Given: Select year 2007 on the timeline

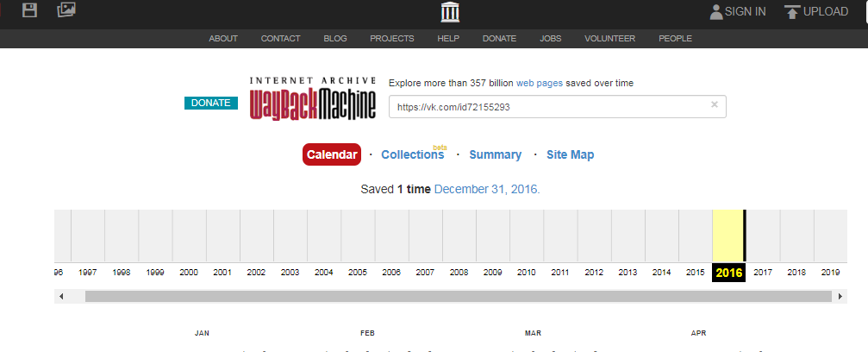Looking at the screenshot, I should (425, 272).
